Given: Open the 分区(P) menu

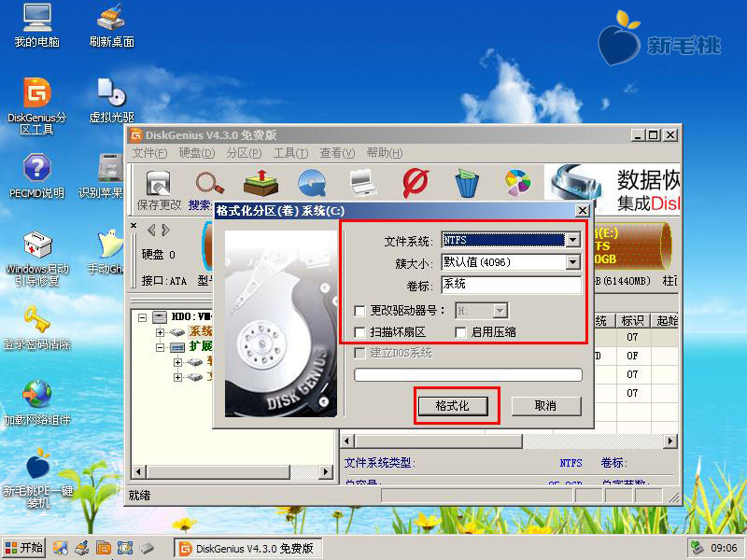Looking at the screenshot, I should 244,153.
